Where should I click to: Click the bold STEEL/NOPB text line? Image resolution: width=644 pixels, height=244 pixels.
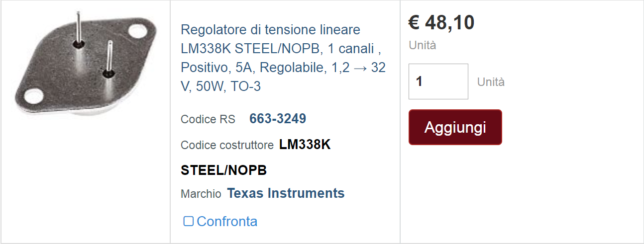pyautogui.click(x=223, y=170)
